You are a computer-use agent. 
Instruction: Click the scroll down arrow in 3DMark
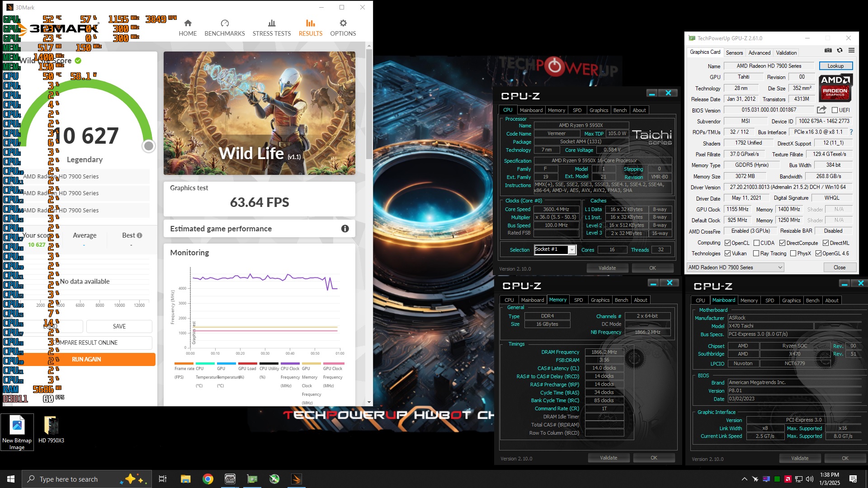click(369, 402)
